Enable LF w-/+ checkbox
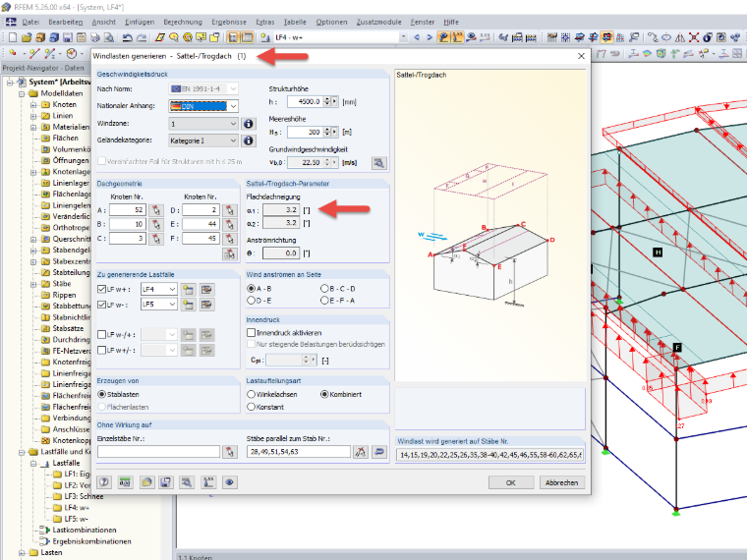Image resolution: width=747 pixels, height=560 pixels. 101,335
